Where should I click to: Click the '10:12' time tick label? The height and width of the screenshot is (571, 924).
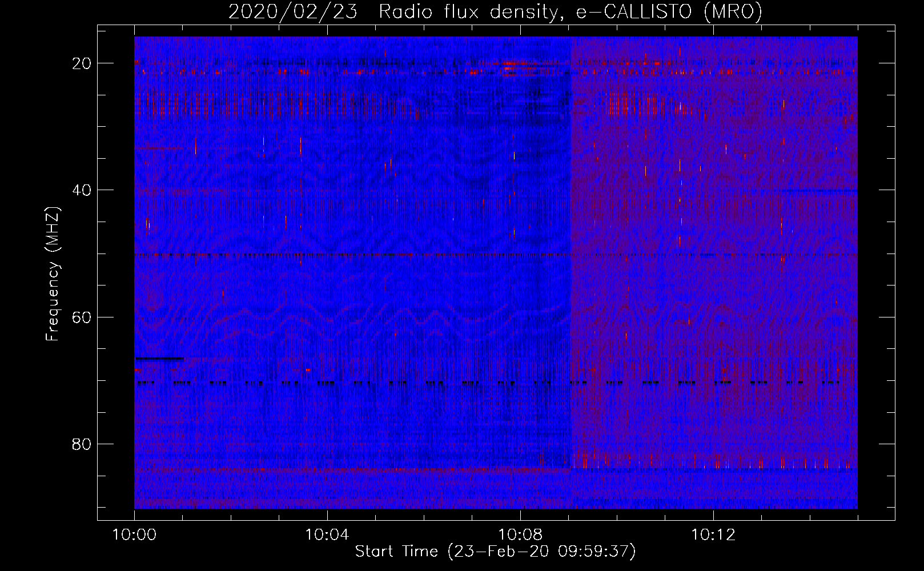click(x=713, y=535)
